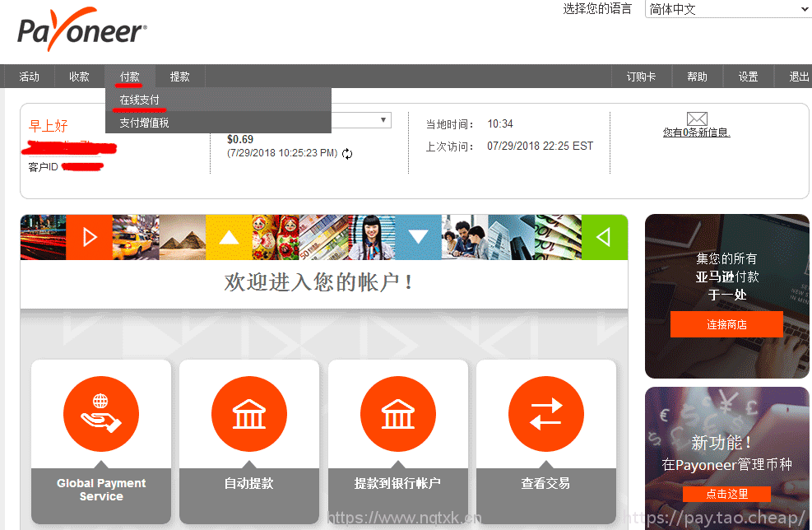Click the Global Payment Service label

[101, 490]
